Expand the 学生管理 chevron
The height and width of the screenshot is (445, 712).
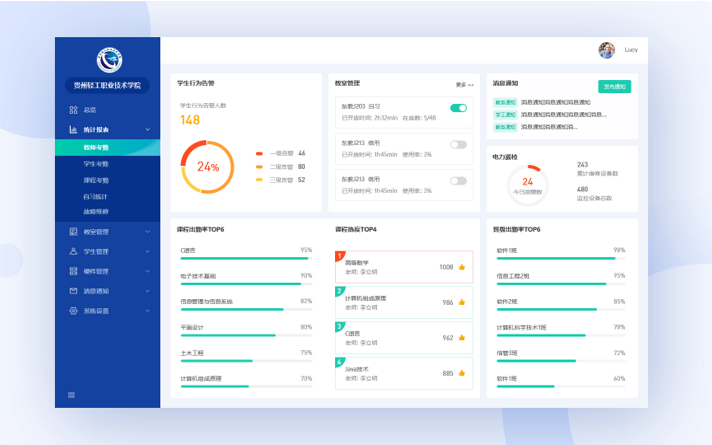click(148, 251)
